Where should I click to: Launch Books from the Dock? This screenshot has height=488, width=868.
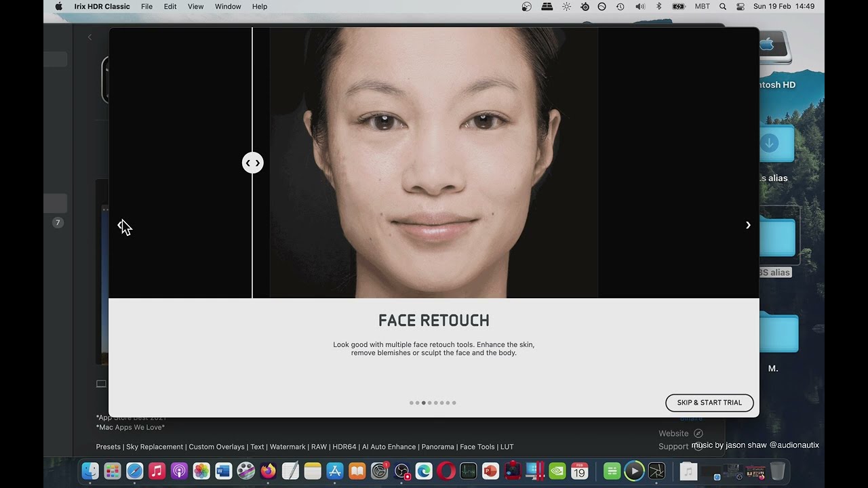(x=357, y=471)
